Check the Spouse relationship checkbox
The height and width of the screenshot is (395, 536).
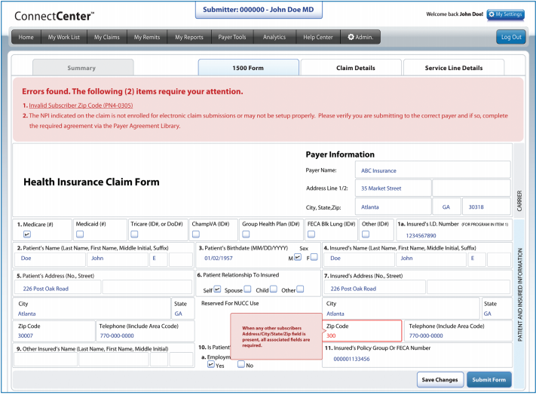247,289
